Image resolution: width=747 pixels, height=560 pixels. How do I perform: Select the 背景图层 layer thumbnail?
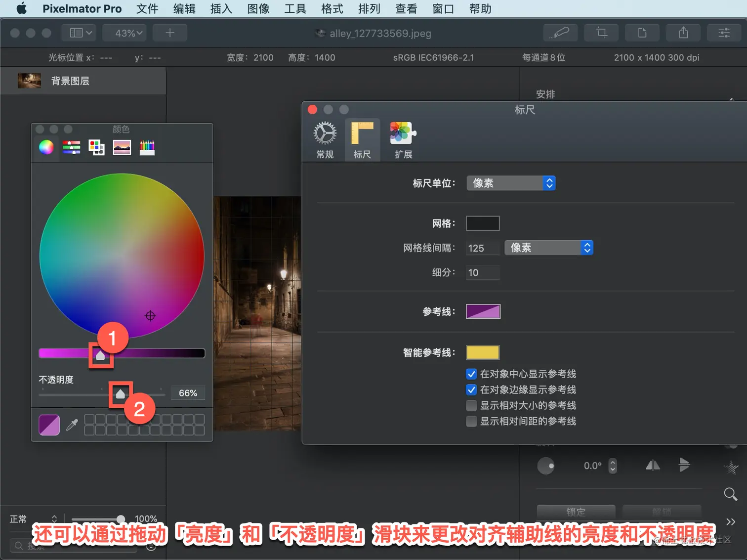click(x=30, y=81)
